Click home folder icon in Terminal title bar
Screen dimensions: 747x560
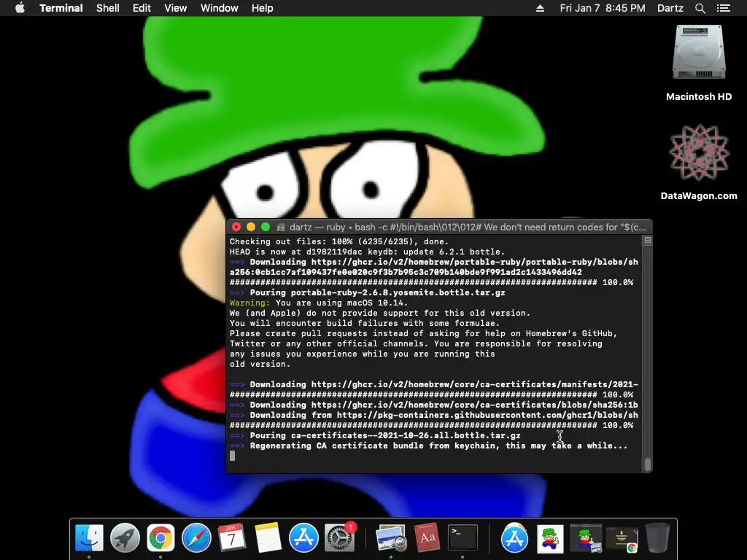click(281, 227)
